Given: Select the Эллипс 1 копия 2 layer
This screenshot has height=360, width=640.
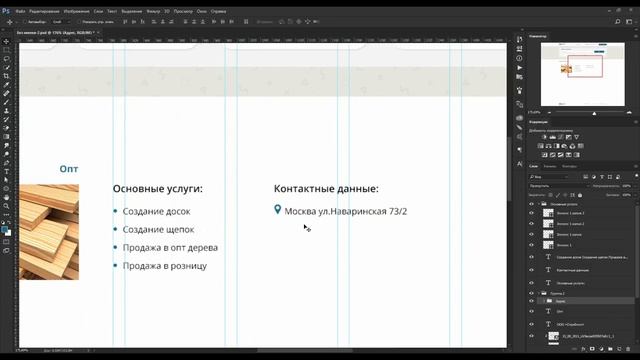Looking at the screenshot, I should [586, 224].
